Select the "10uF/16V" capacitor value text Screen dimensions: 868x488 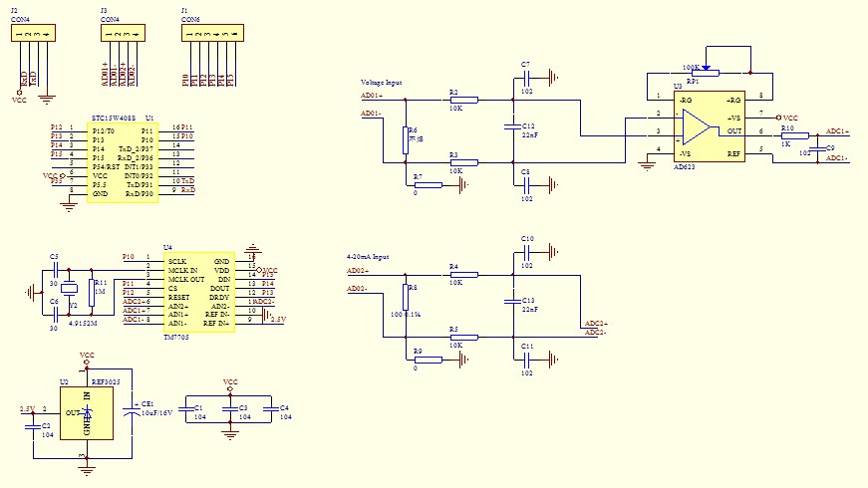157,412
